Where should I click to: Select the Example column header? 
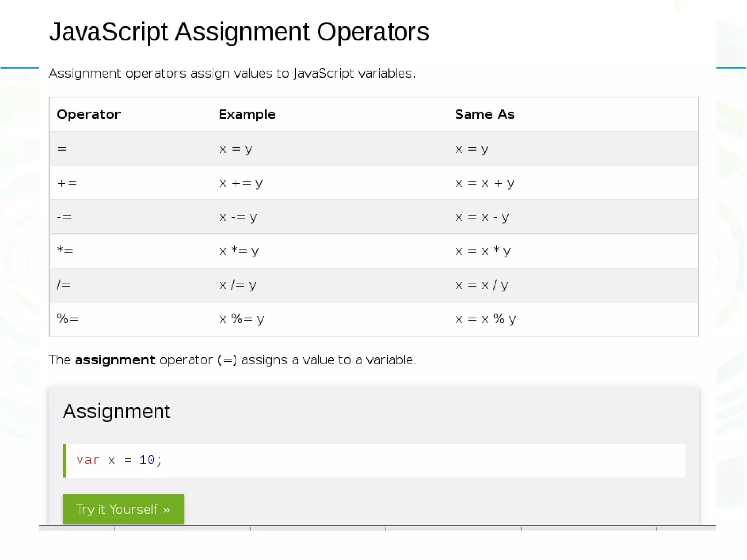[247, 114]
